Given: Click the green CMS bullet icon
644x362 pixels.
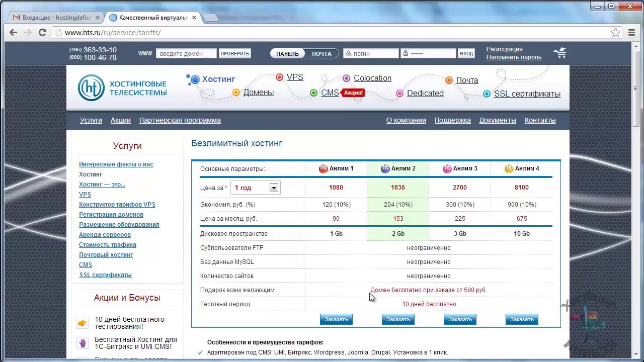Looking at the screenshot, I should pos(314,93).
